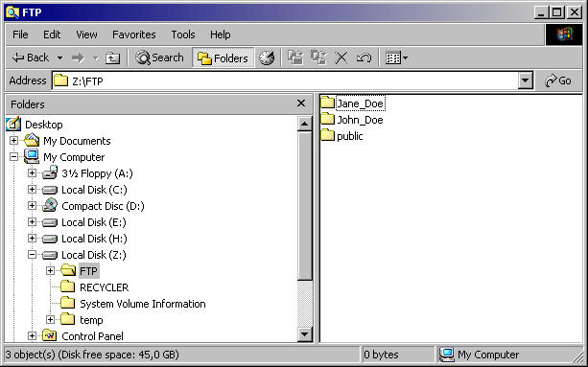Click the Forward arrow button
This screenshot has width=588, height=367.
pos(78,57)
